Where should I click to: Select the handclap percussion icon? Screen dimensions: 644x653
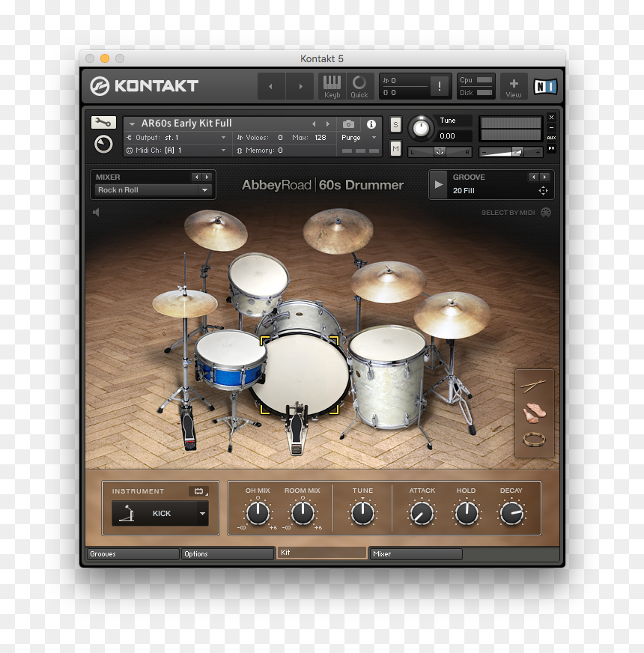point(534,413)
